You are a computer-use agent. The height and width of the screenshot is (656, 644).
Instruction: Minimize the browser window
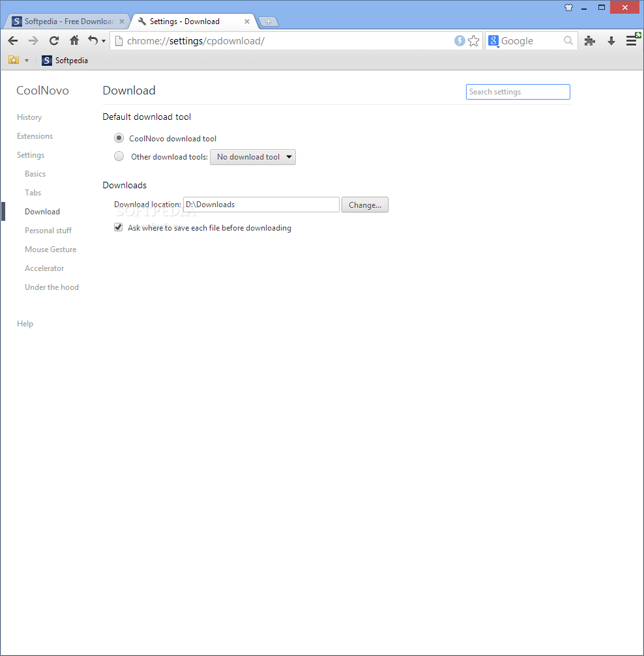click(x=584, y=8)
